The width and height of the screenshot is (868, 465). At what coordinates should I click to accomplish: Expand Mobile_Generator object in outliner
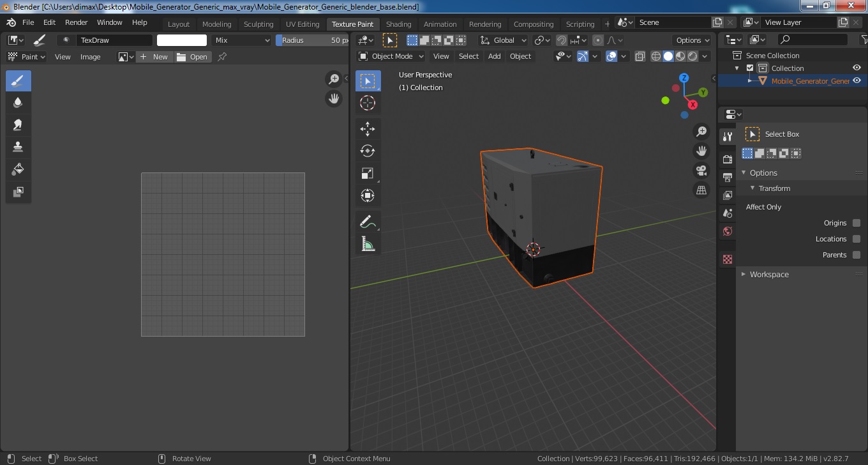(750, 81)
